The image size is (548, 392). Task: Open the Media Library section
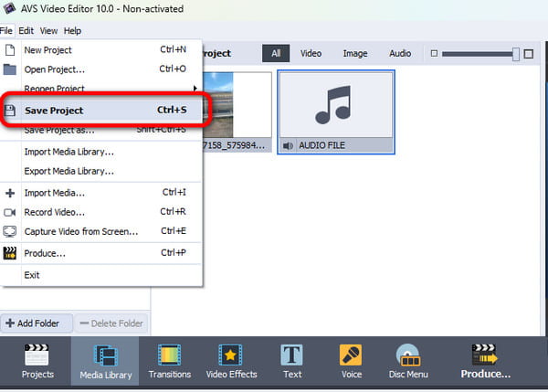coord(105,362)
